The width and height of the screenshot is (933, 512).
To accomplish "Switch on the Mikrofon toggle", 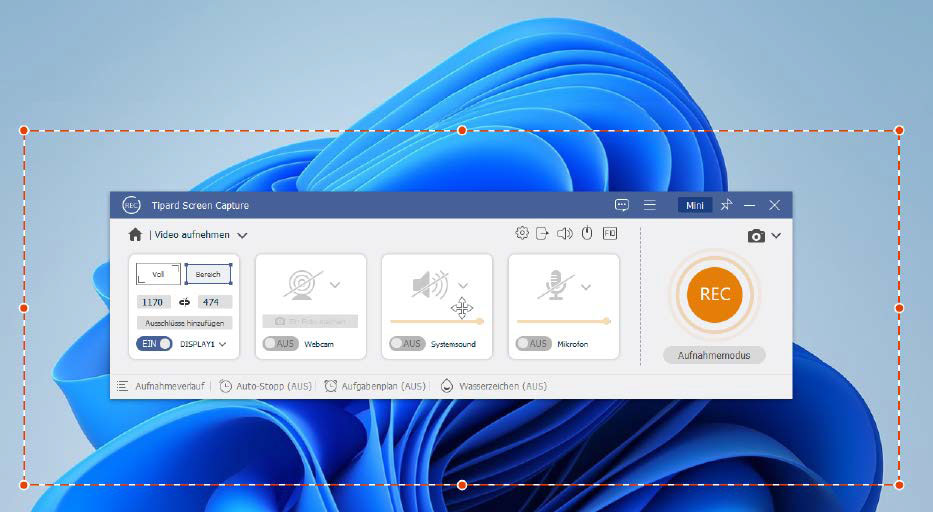I will pos(533,343).
